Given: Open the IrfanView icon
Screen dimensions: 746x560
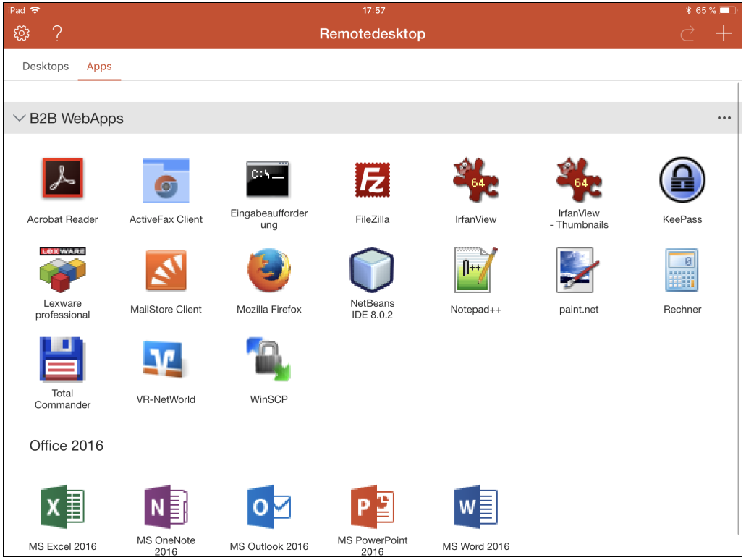Looking at the screenshot, I should coord(476,179).
